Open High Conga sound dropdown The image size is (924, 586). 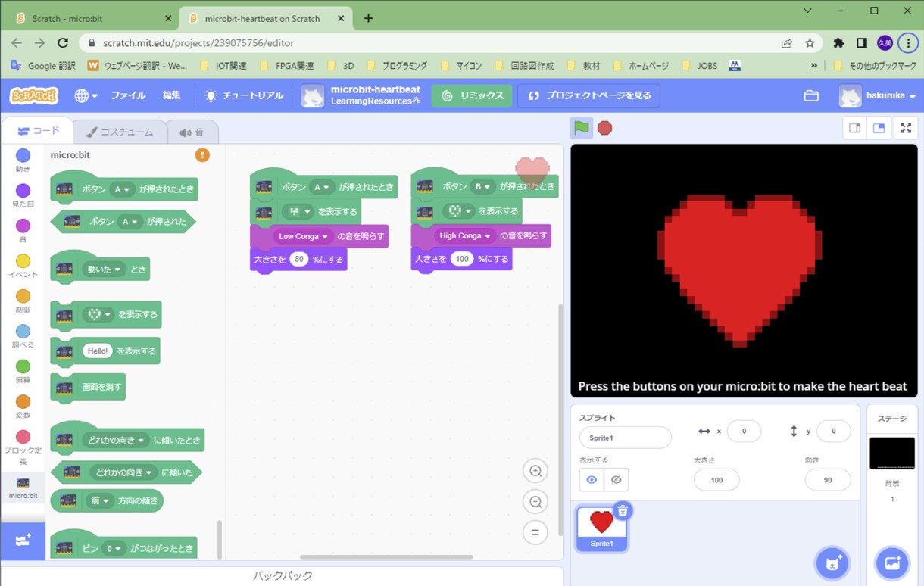[x=464, y=236]
